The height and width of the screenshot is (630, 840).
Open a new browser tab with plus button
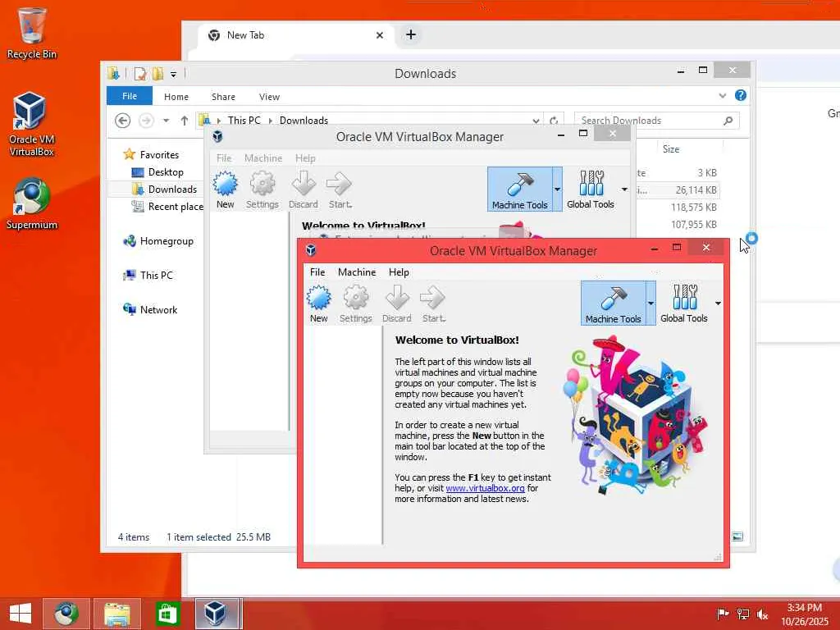411,34
